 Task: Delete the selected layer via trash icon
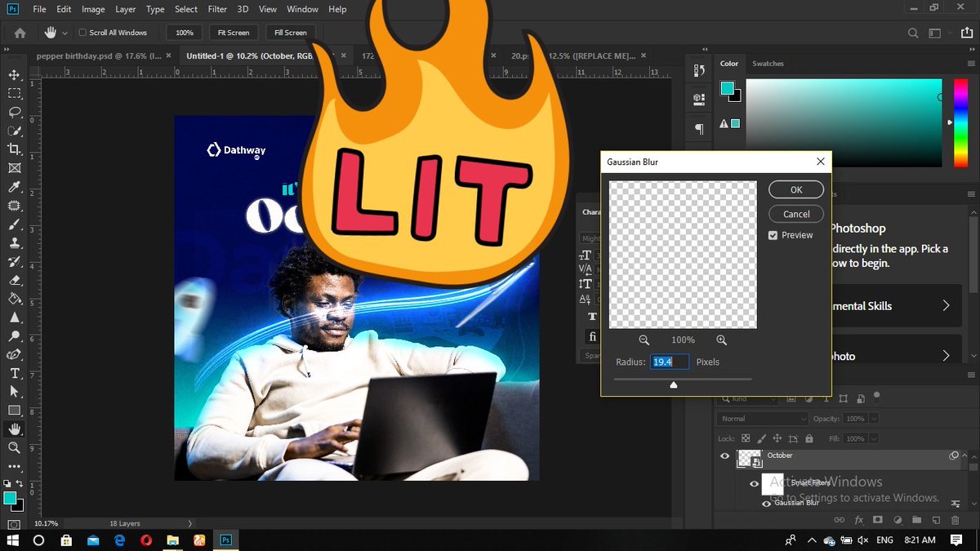point(955,520)
